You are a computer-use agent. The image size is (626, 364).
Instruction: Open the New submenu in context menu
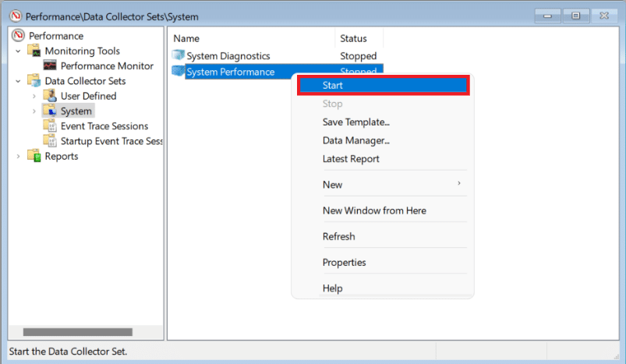[x=332, y=185]
